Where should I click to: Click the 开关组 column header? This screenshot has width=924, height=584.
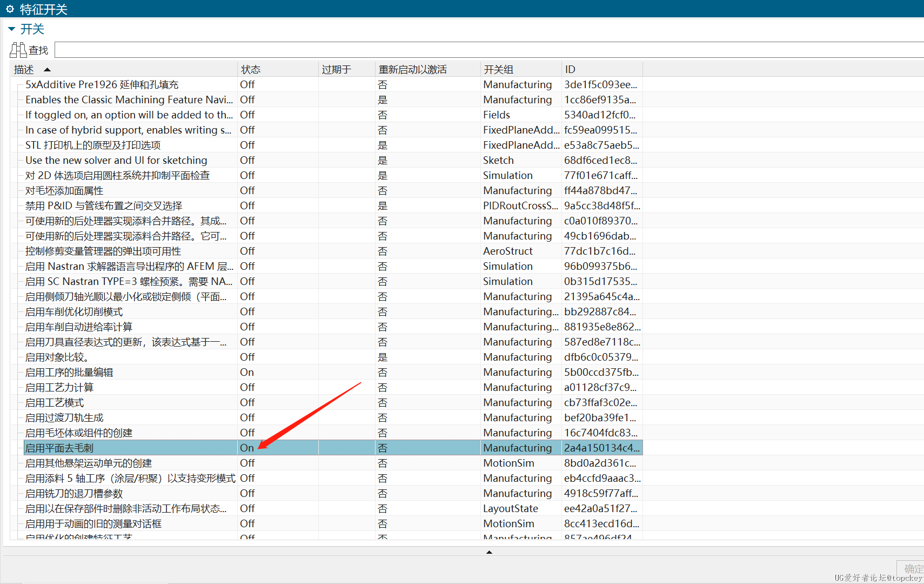click(521, 69)
